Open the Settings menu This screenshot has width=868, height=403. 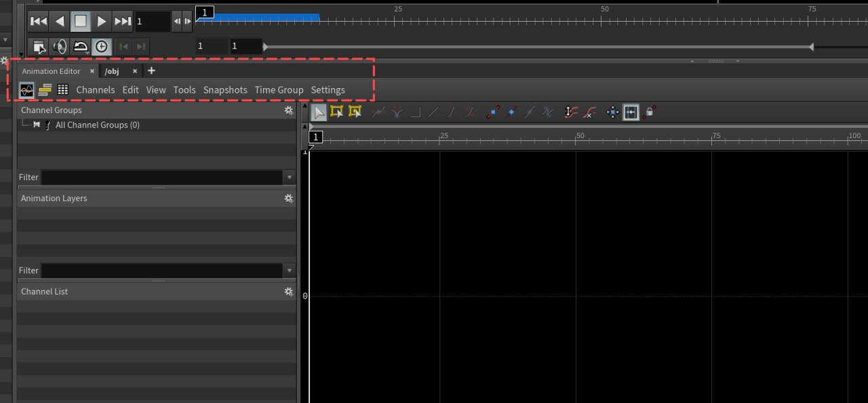(328, 90)
